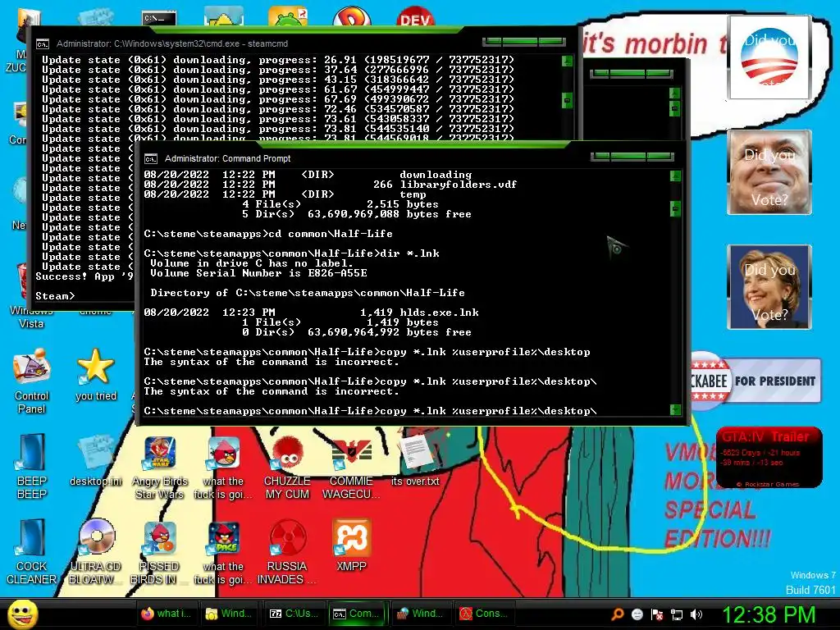Launch Angry Birds Star Wars shortcut
This screenshot has width=840, height=630.
(x=160, y=467)
